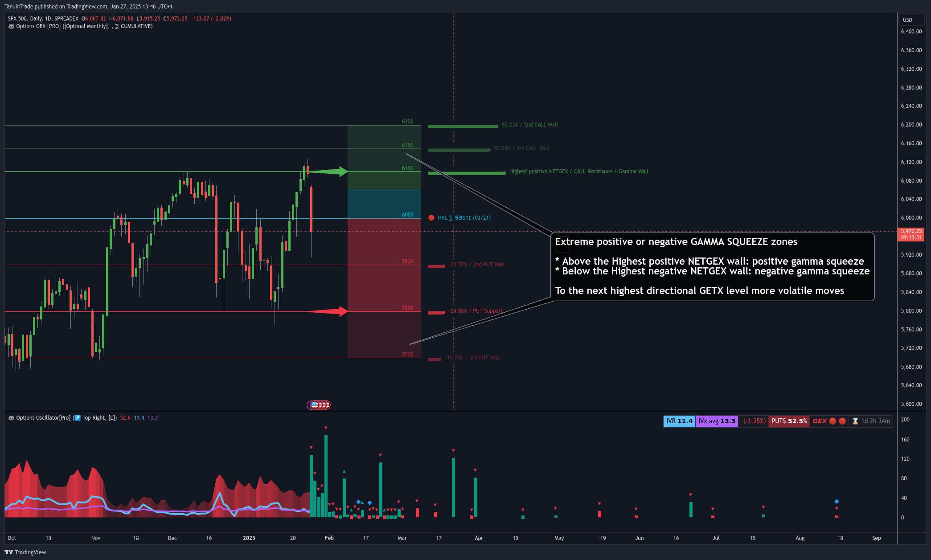Click the first red GEX status dot

pyautogui.click(x=833, y=421)
